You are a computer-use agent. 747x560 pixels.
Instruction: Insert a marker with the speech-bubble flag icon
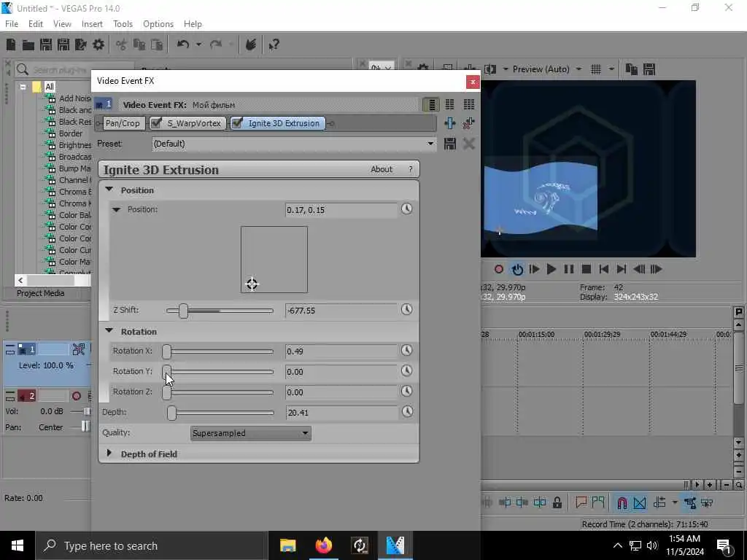click(581, 502)
